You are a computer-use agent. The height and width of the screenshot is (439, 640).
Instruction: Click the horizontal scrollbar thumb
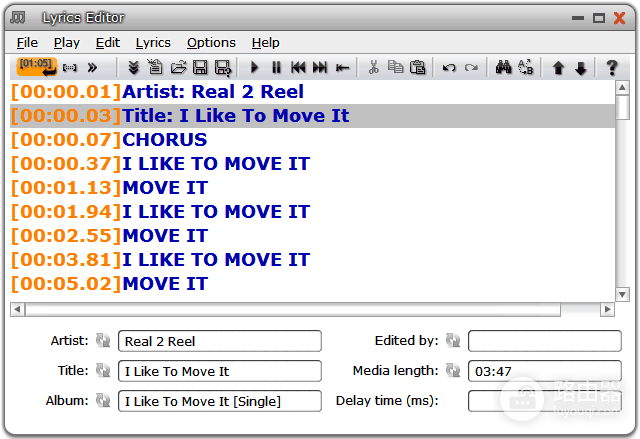pyautogui.click(x=293, y=310)
